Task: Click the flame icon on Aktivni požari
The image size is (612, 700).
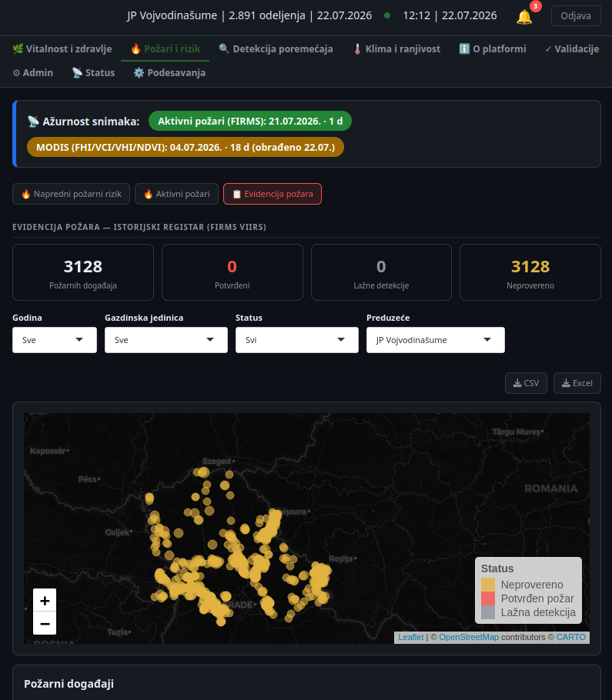Action: point(149,194)
